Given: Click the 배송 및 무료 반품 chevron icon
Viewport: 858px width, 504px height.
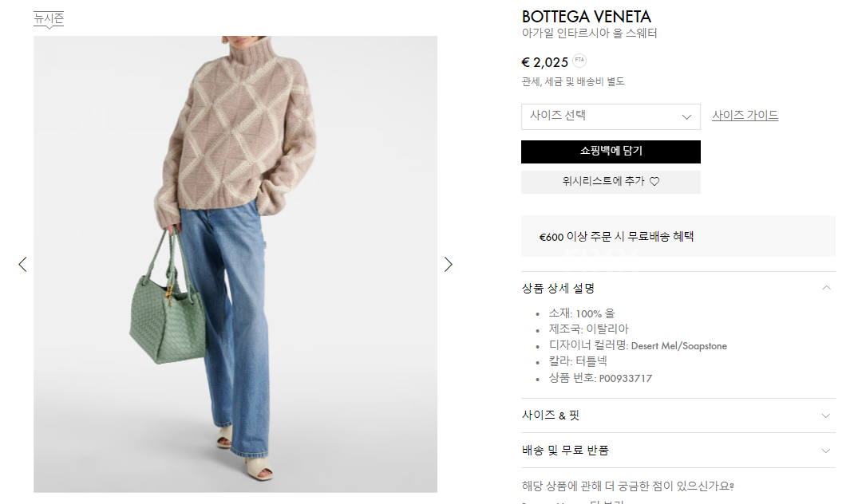Looking at the screenshot, I should coord(826,451).
